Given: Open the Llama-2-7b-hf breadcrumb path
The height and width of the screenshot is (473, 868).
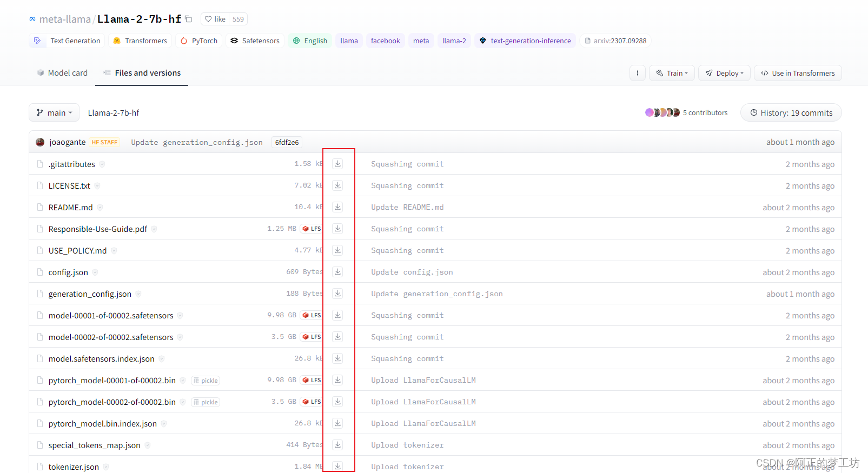Looking at the screenshot, I should pos(114,112).
